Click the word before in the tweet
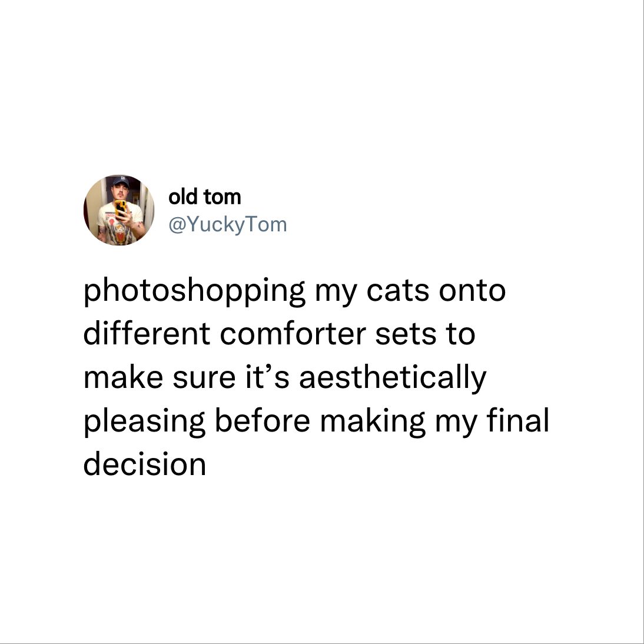The width and height of the screenshot is (644, 644). 263,420
